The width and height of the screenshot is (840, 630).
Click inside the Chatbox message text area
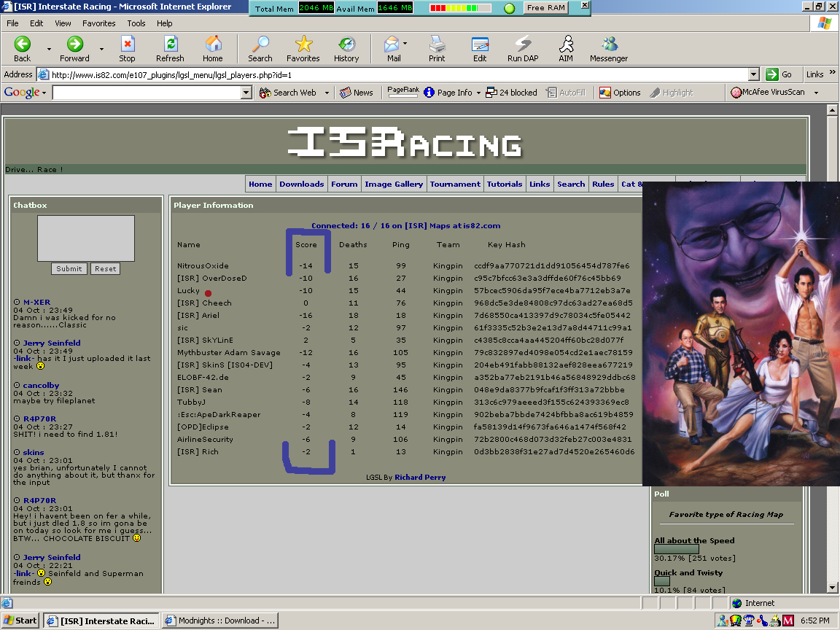point(86,238)
